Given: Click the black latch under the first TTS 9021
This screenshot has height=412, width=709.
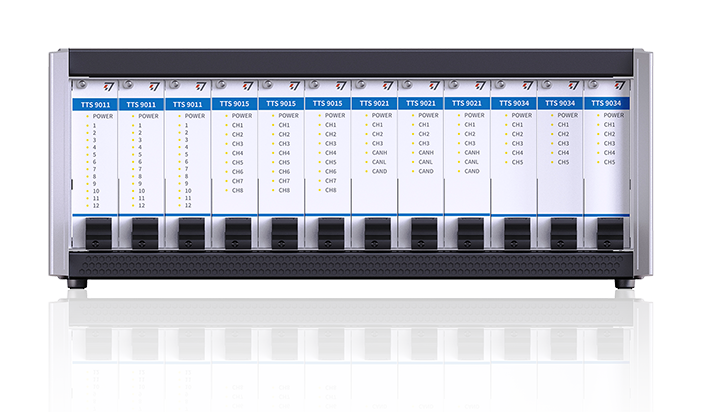Looking at the screenshot, I should click(x=377, y=233).
